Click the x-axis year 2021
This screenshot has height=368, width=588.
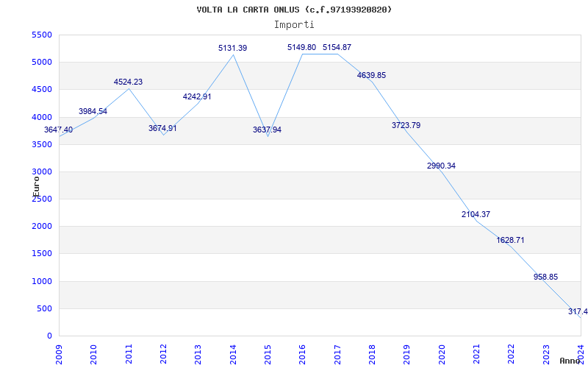tap(476, 355)
